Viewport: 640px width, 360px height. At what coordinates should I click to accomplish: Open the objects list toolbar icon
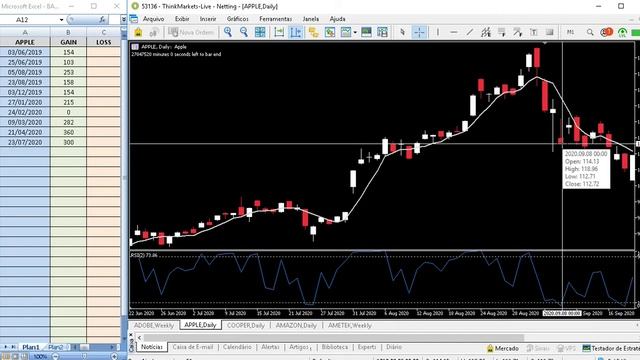coord(313,32)
